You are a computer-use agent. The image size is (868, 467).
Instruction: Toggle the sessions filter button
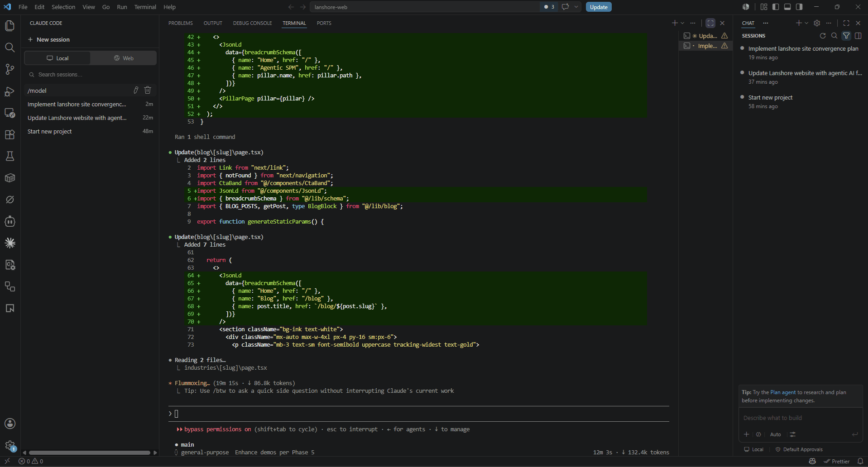[x=846, y=36]
